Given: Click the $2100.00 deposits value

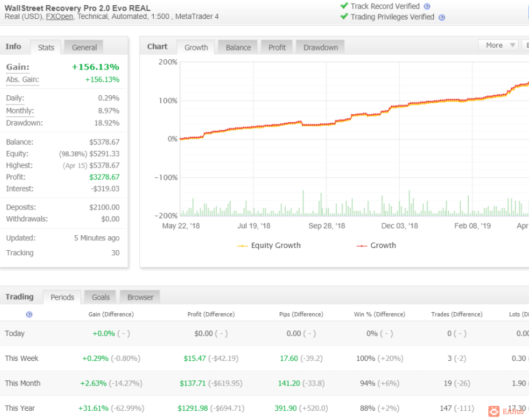Looking at the screenshot, I should [x=104, y=208].
